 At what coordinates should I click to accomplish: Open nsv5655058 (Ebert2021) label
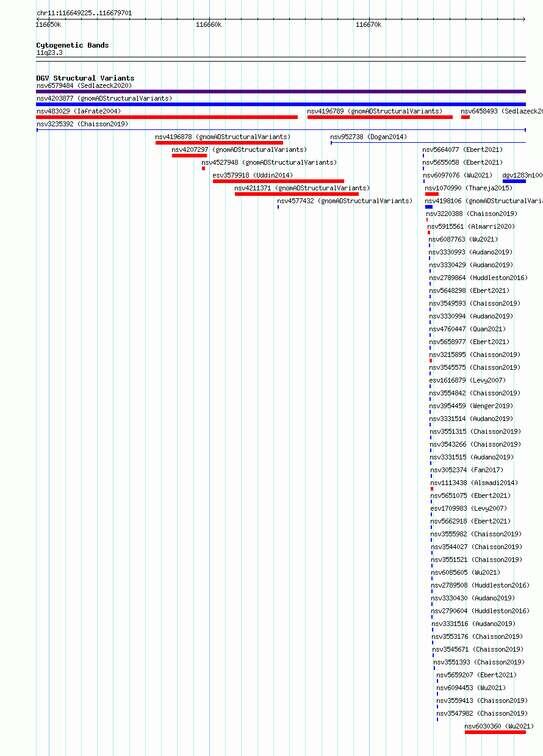tap(462, 162)
